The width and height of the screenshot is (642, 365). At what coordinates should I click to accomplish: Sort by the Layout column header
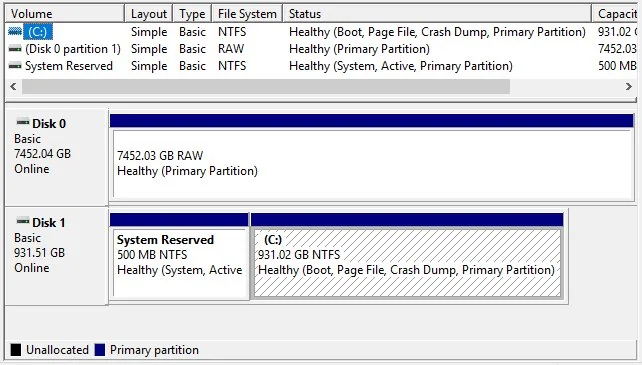(149, 14)
